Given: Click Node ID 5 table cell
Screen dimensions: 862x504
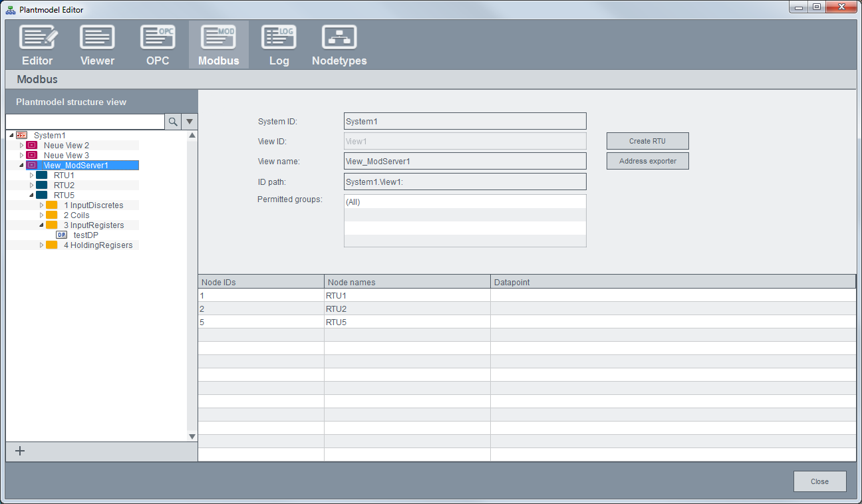Looking at the screenshot, I should click(261, 322).
